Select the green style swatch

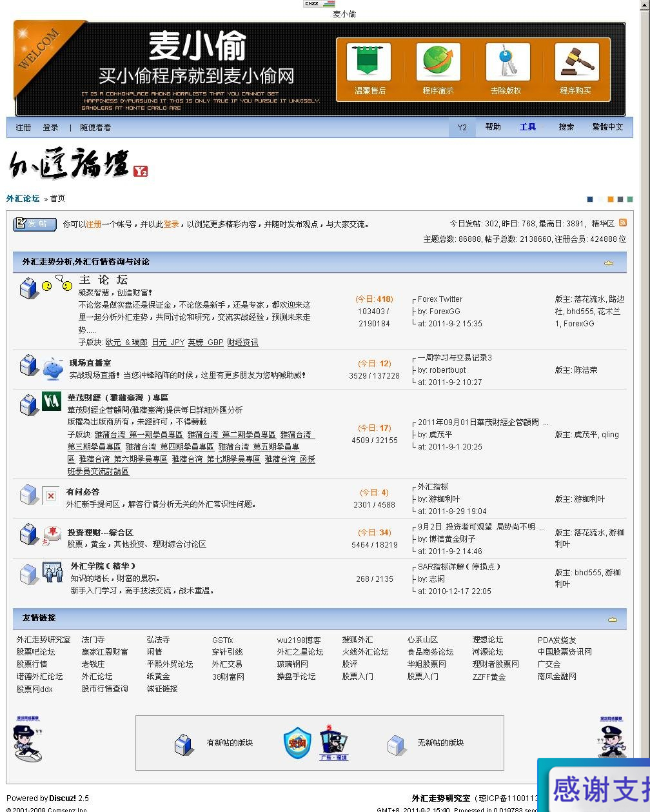click(x=630, y=199)
